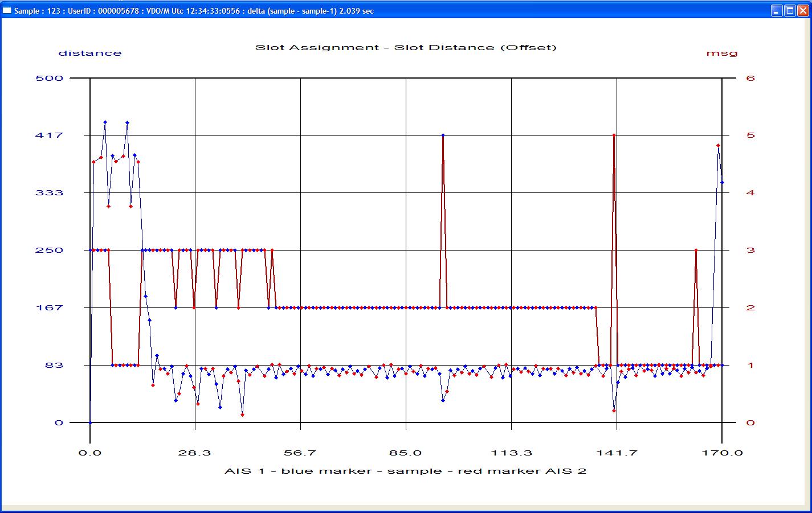Click the 417 tick on the distance axis

pyautogui.click(x=49, y=136)
